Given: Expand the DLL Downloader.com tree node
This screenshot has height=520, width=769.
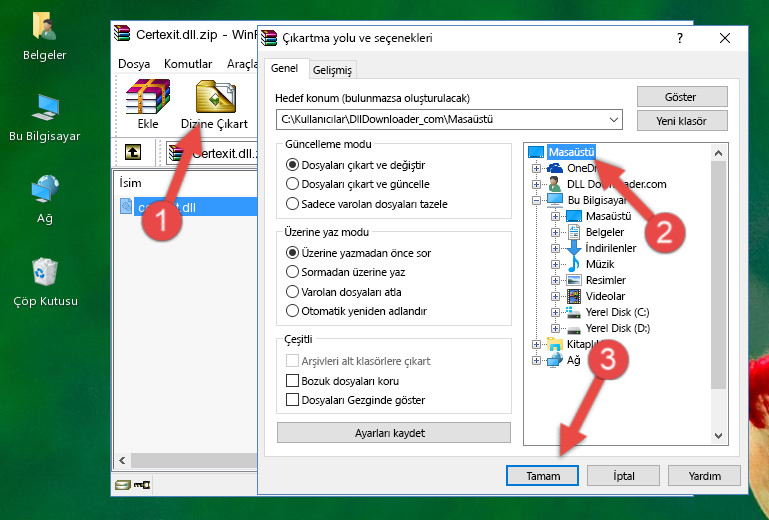Looking at the screenshot, I should tap(536, 184).
